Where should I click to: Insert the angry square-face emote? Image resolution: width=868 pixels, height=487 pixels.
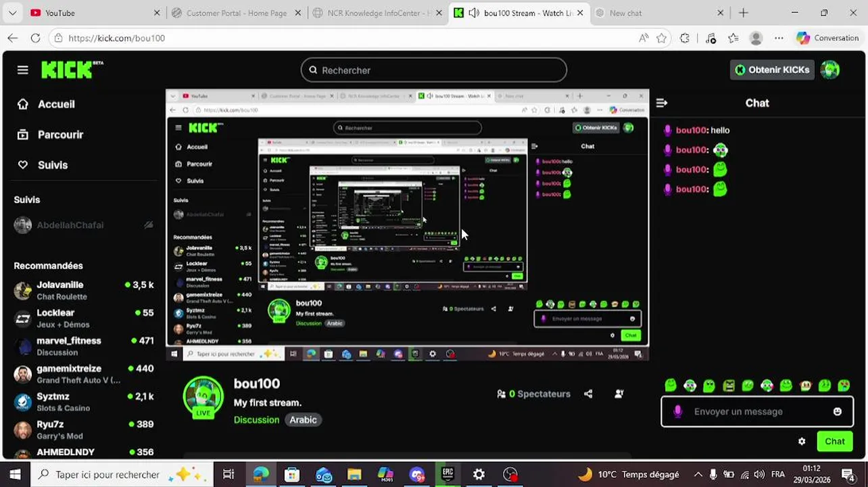point(729,386)
